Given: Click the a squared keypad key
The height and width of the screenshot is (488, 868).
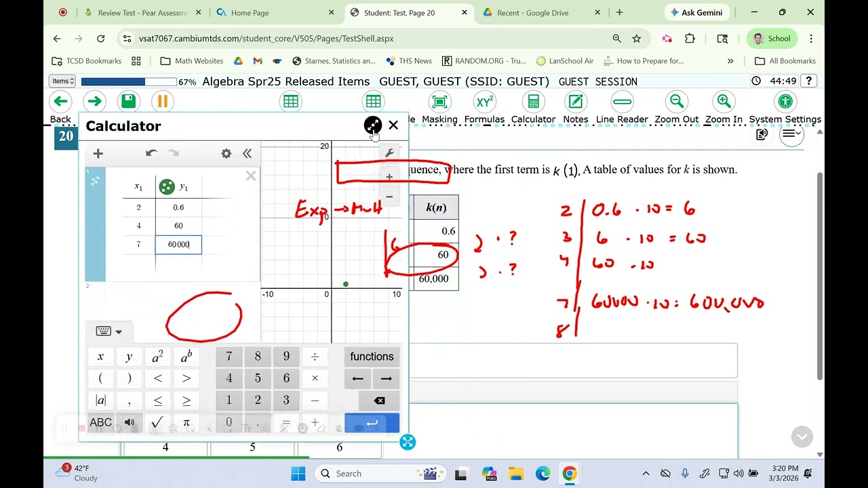Looking at the screenshot, I should tap(157, 357).
